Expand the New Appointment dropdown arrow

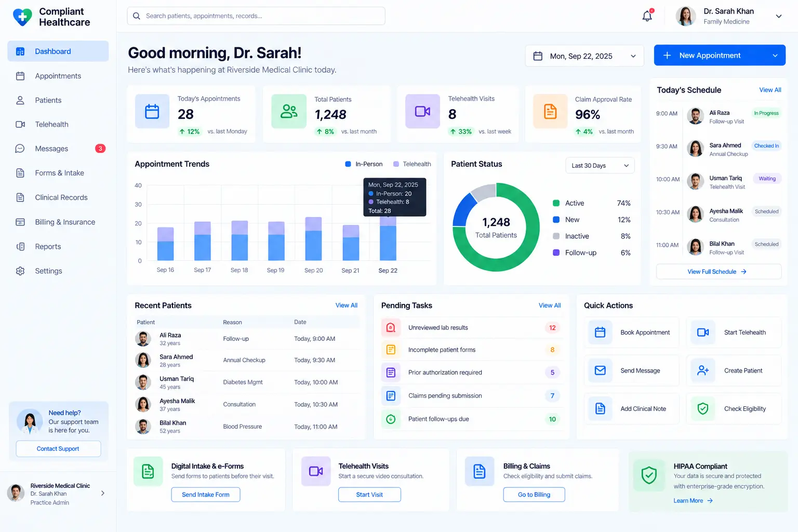(x=775, y=56)
